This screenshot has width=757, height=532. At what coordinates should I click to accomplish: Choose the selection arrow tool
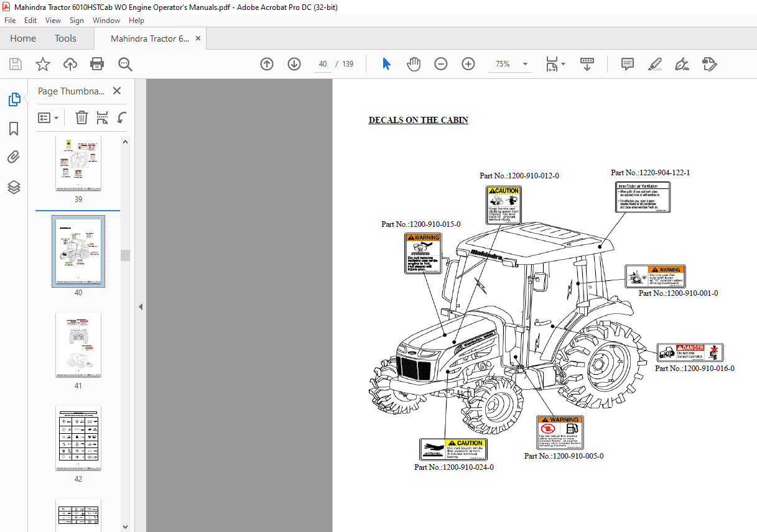point(386,64)
